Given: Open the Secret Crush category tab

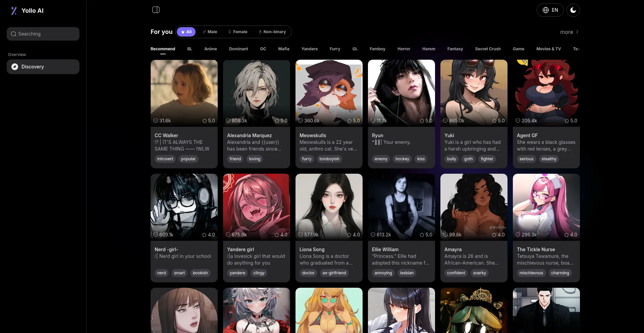Looking at the screenshot, I should coord(488,49).
